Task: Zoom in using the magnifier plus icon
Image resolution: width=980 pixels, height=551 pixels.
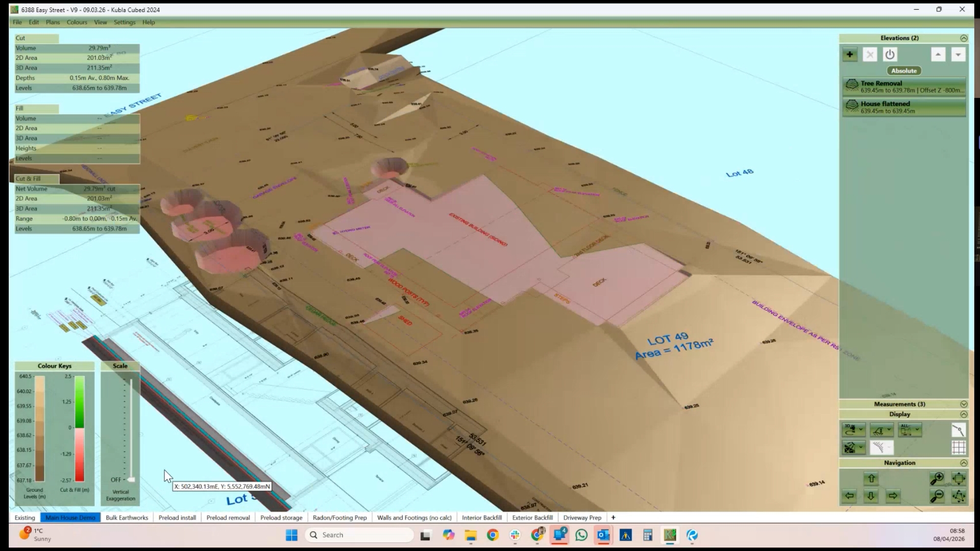Action: tap(937, 480)
